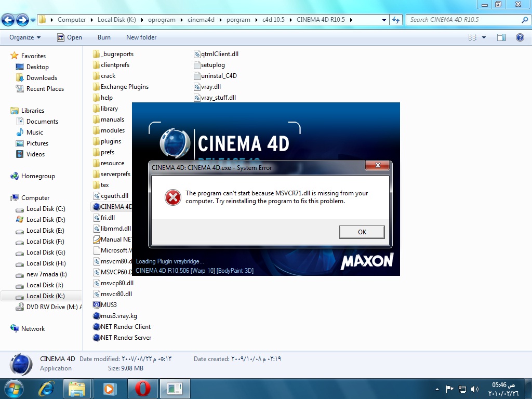
Task: Create a New folder from the toolbar
Action: pyautogui.click(x=141, y=37)
